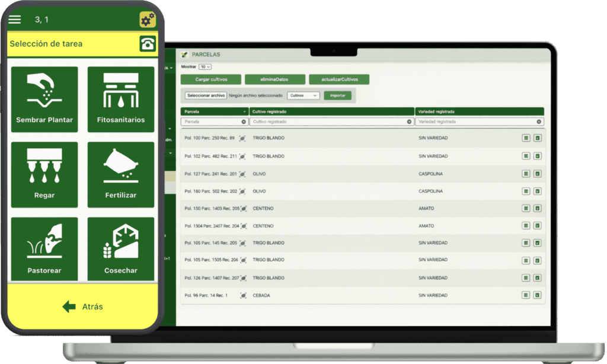
Task: Choose the Regar irrigation task
Action: coord(44,174)
